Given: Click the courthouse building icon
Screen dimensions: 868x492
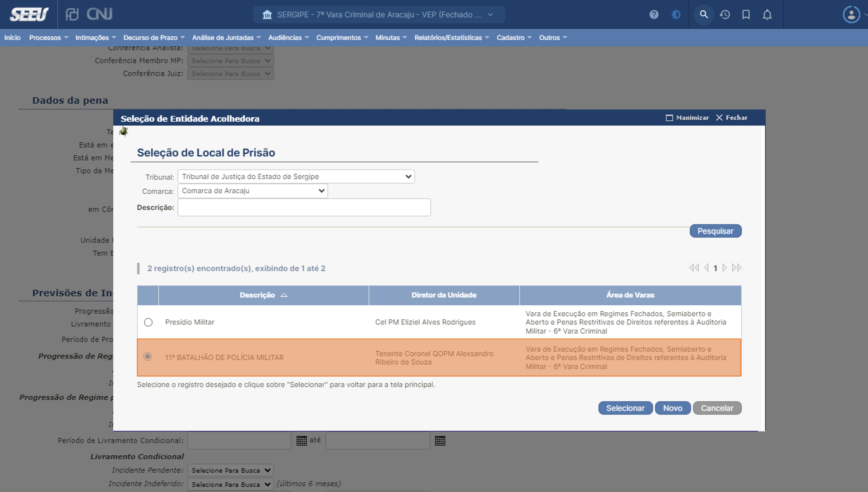Looking at the screenshot, I should coord(267,14).
